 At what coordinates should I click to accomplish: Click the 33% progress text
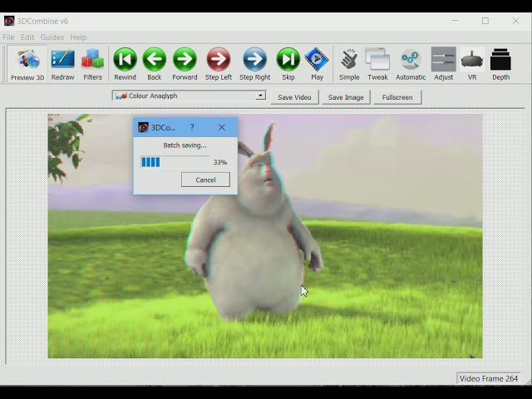[219, 163]
